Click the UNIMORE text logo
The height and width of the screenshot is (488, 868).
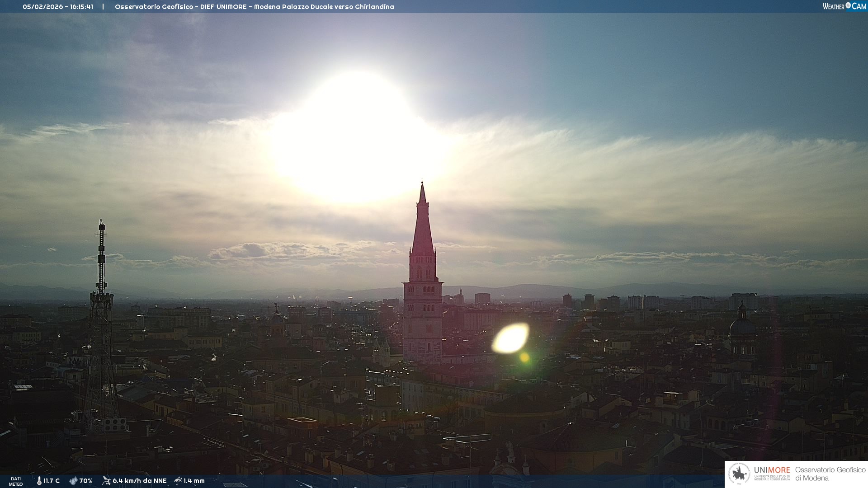(772, 470)
